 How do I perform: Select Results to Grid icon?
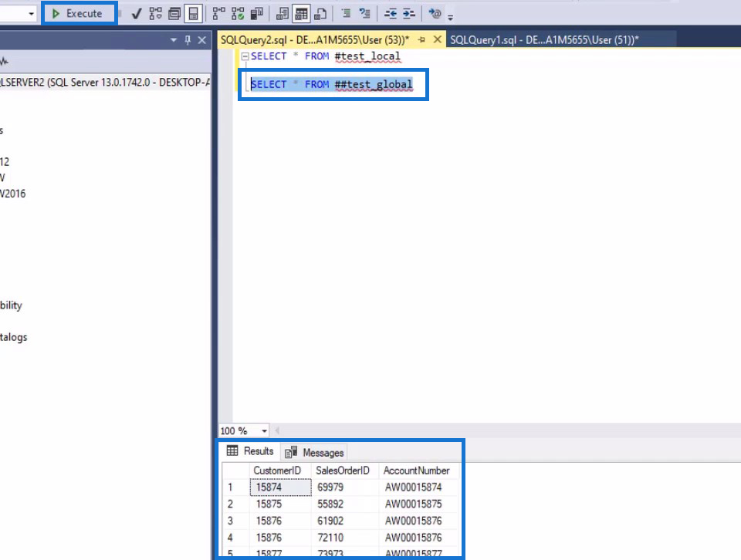click(x=301, y=14)
